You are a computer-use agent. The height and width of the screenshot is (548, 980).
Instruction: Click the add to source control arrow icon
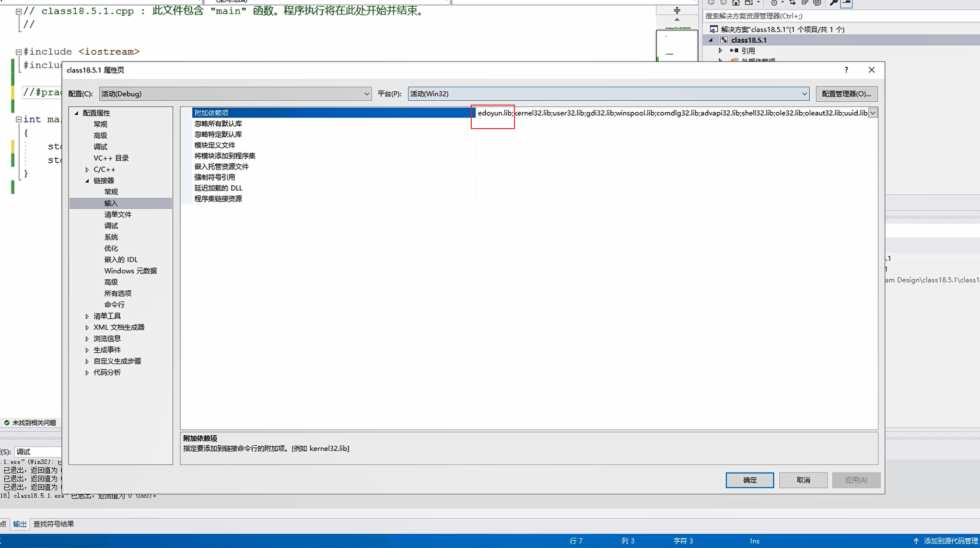tap(916, 541)
